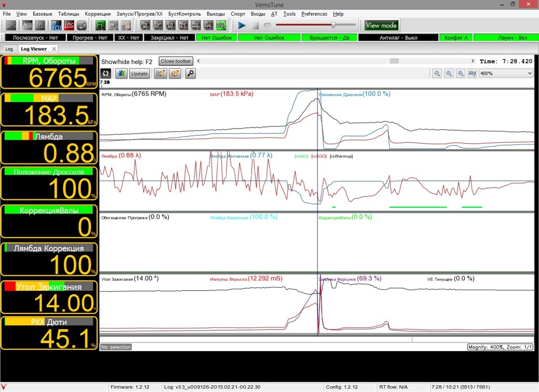Switch to the Log tab
The height and width of the screenshot is (392, 539).
[x=9, y=49]
